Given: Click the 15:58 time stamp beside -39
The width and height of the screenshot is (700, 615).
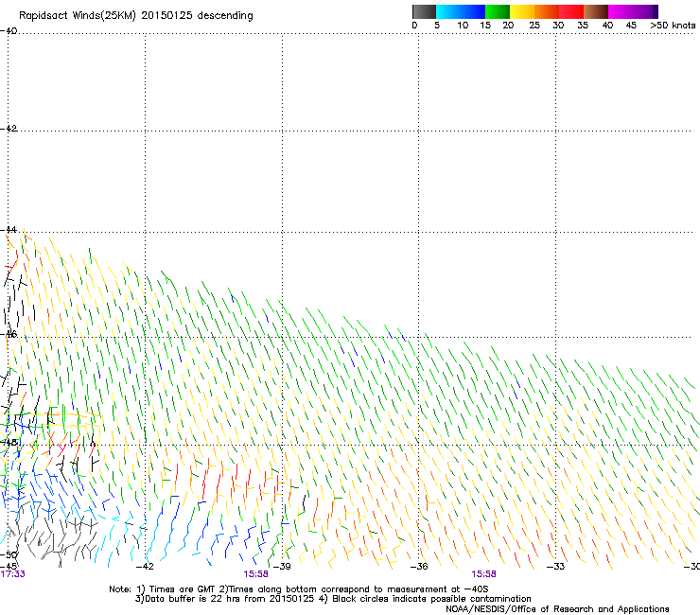Looking at the screenshot, I should 255,574.
